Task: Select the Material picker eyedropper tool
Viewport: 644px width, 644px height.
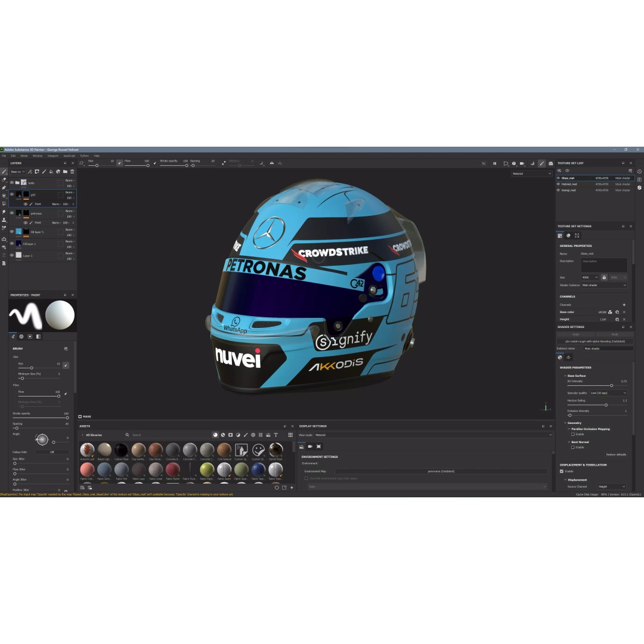Action: 4,228
